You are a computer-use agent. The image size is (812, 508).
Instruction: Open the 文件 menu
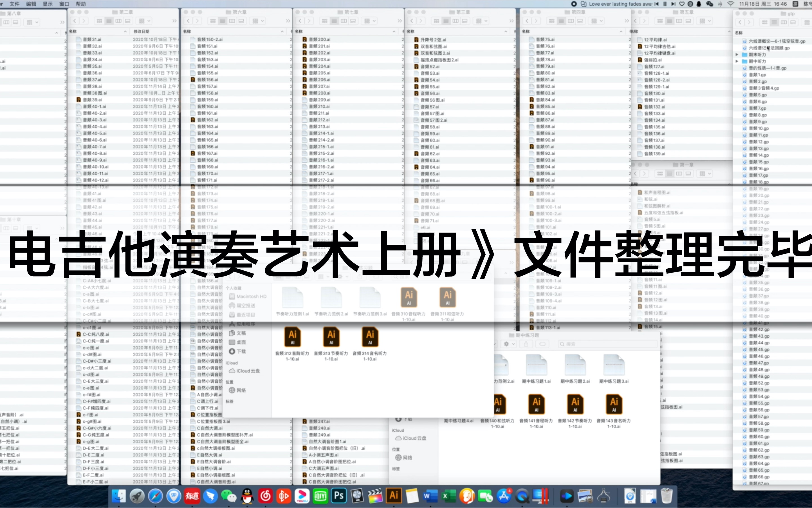coord(14,4)
